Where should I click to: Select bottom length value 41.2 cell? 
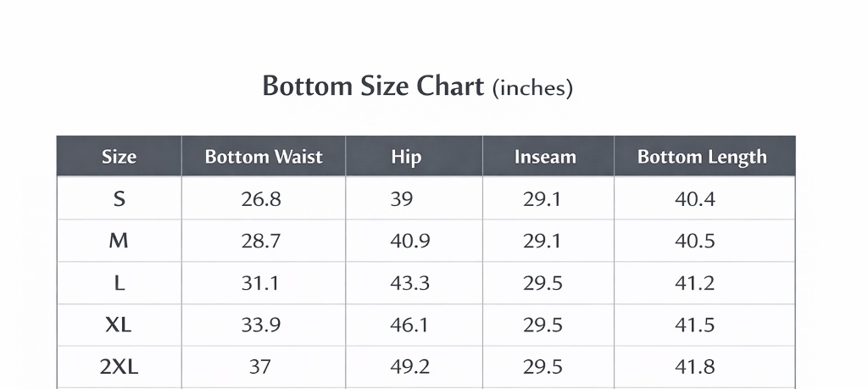tap(695, 283)
